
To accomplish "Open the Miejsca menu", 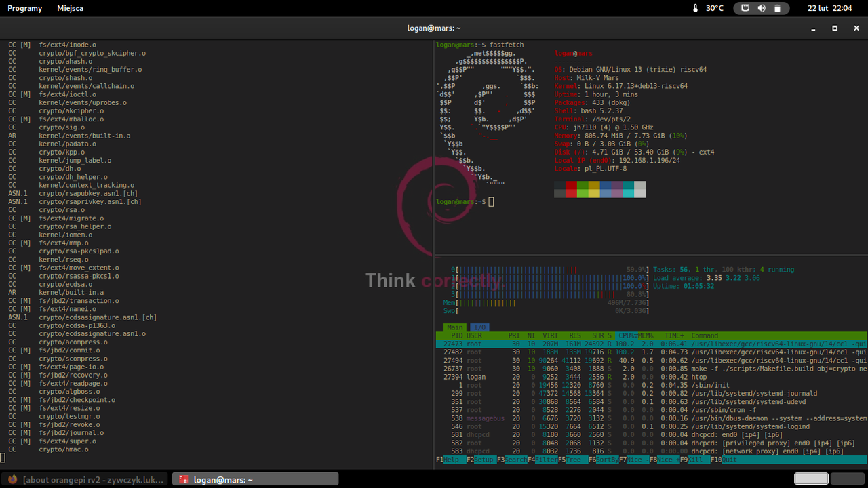I will tap(71, 8).
